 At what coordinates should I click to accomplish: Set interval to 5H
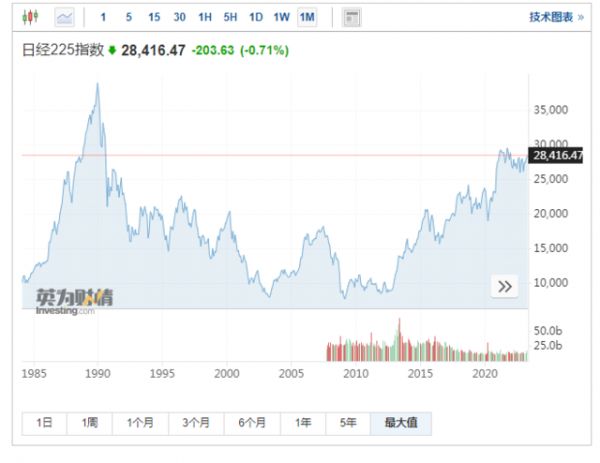tap(231, 17)
